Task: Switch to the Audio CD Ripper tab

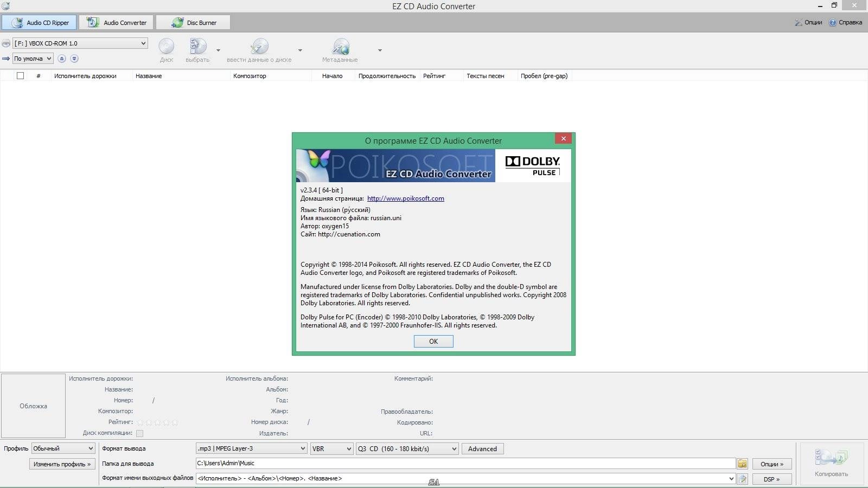Action: 39,22
